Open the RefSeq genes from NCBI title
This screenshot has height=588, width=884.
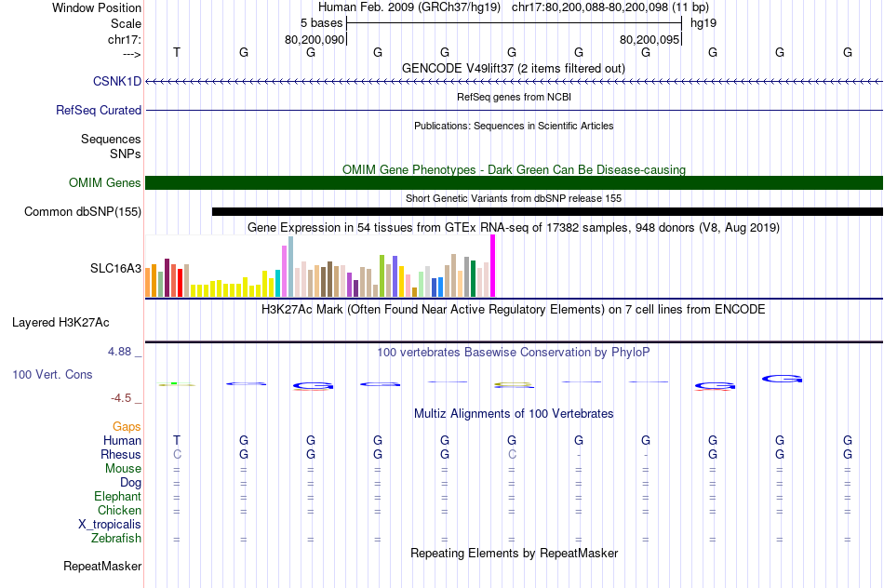(514, 97)
